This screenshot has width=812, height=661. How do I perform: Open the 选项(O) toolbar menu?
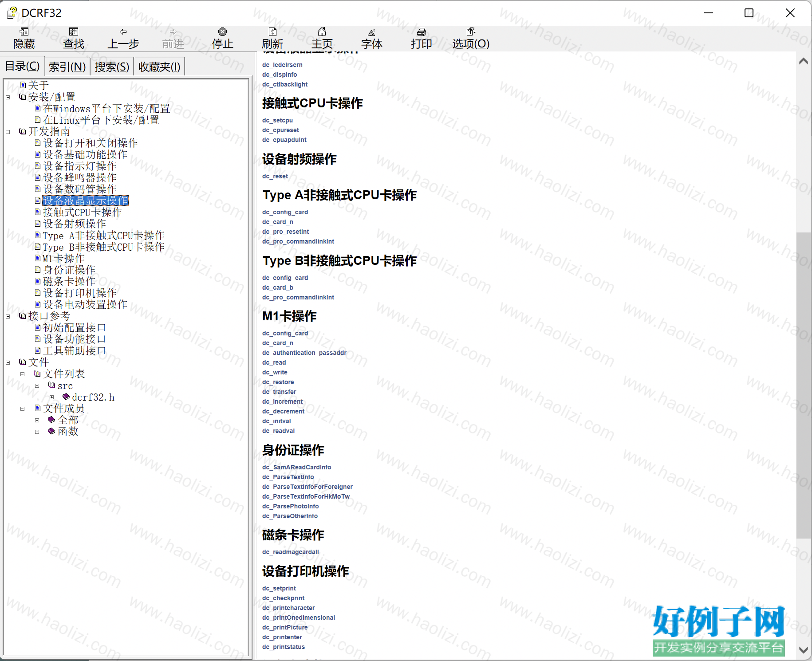tap(471, 38)
